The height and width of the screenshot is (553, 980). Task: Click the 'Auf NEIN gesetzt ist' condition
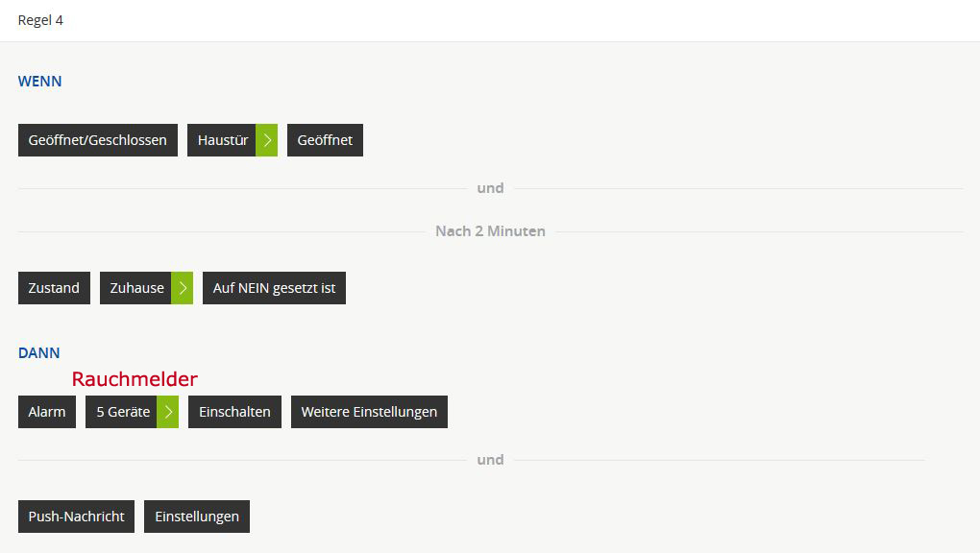[x=274, y=288]
